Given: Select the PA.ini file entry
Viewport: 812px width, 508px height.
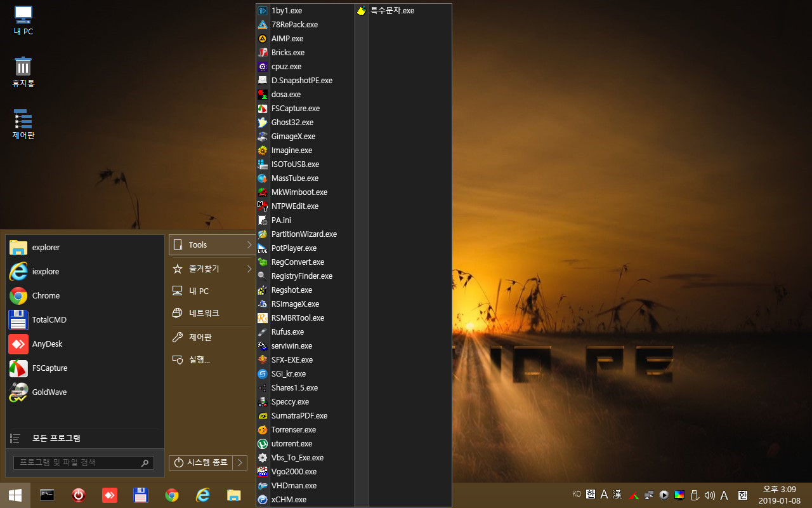Looking at the screenshot, I should [305, 220].
